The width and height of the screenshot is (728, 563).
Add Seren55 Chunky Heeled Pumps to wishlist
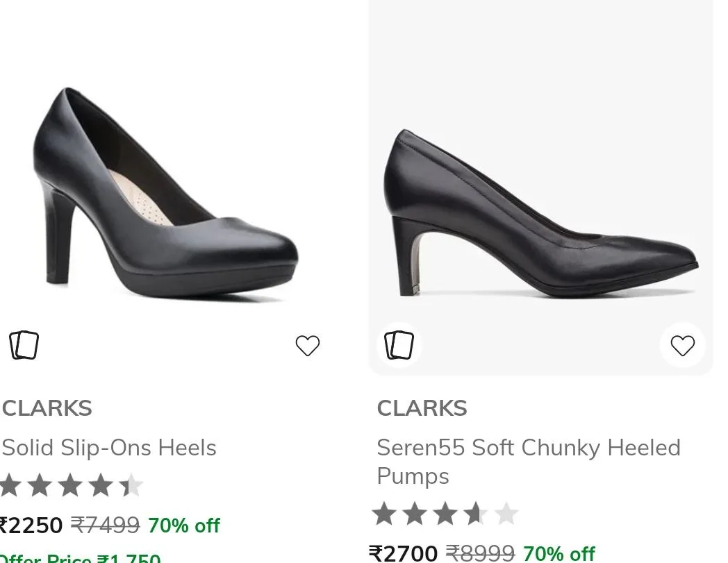tap(682, 345)
